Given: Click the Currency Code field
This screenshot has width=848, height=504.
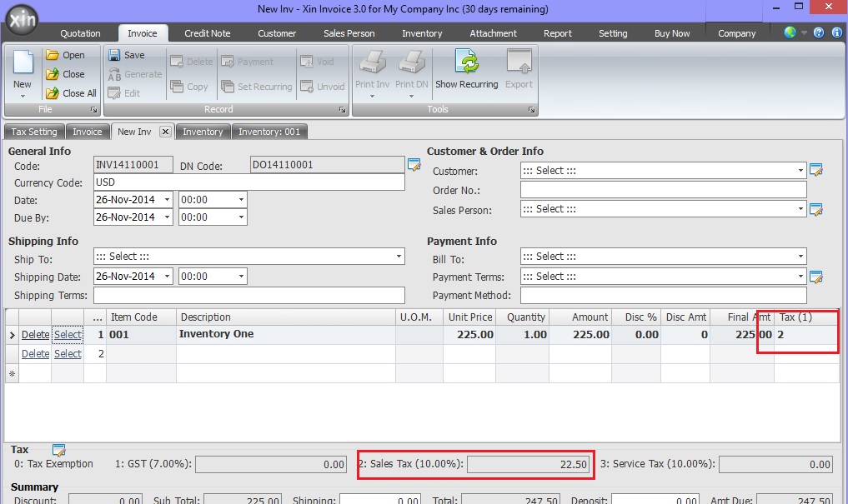Looking at the screenshot, I should tap(248, 182).
